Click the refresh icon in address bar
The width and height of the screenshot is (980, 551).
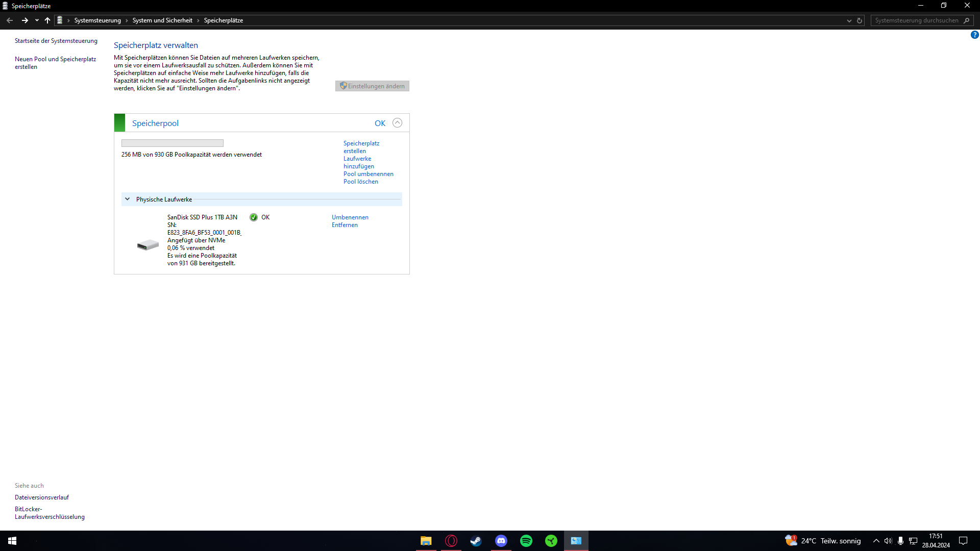(860, 20)
